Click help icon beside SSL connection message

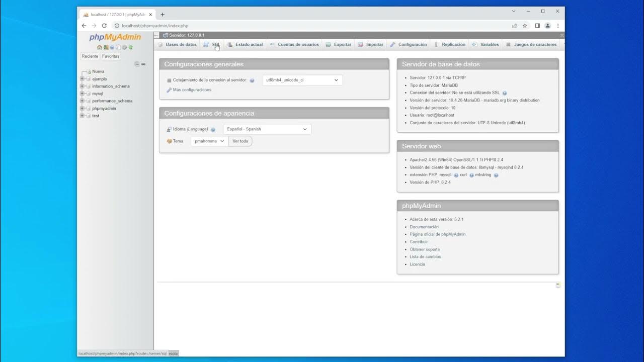click(x=505, y=93)
